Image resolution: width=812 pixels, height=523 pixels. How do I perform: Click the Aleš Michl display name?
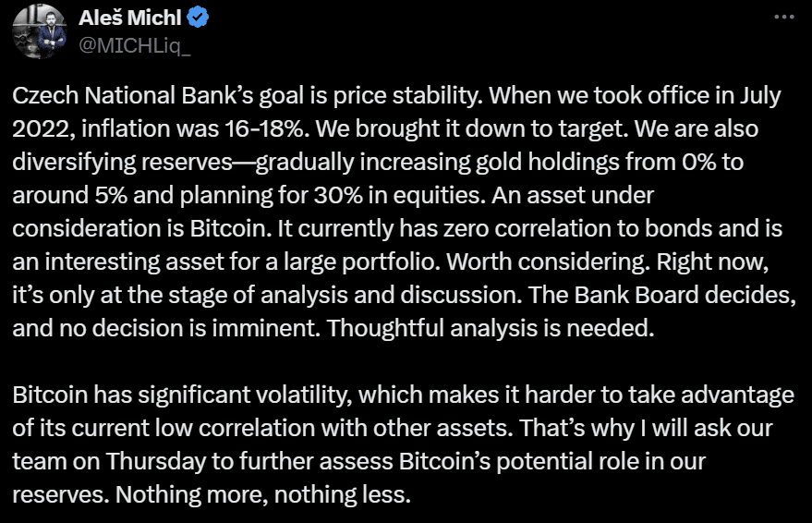coord(130,18)
